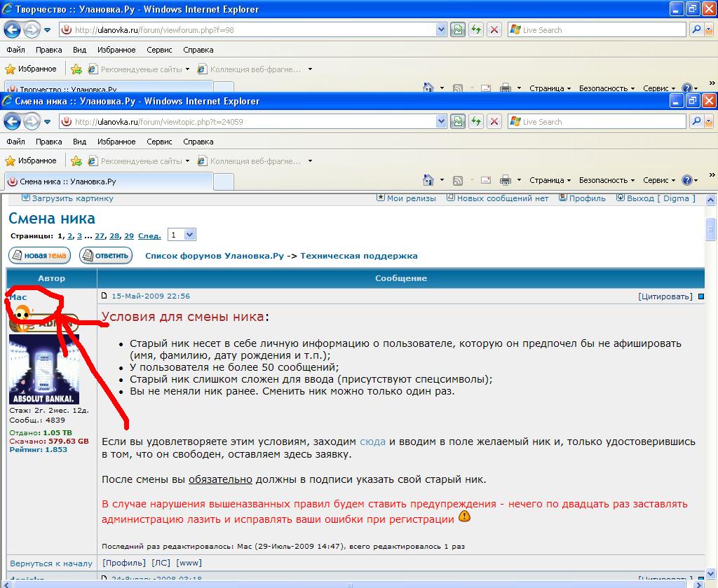Click the Live Search magnifier icon in the front window
The height and width of the screenshot is (588, 718).
[696, 121]
